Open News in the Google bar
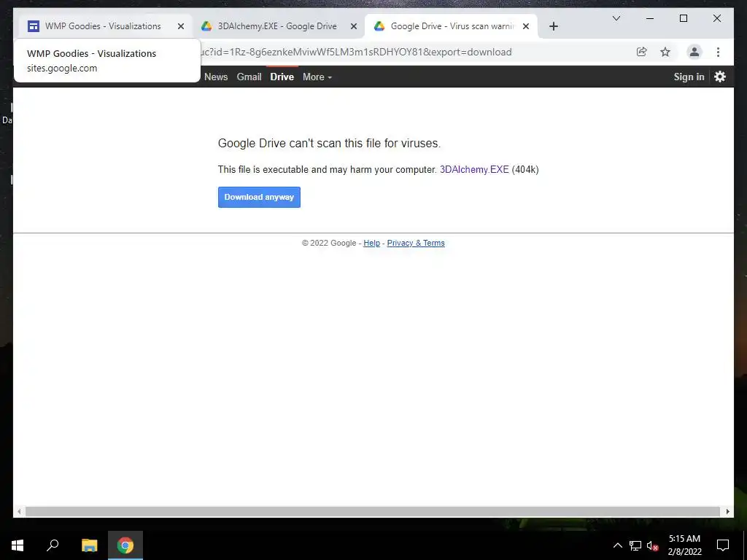 216,77
